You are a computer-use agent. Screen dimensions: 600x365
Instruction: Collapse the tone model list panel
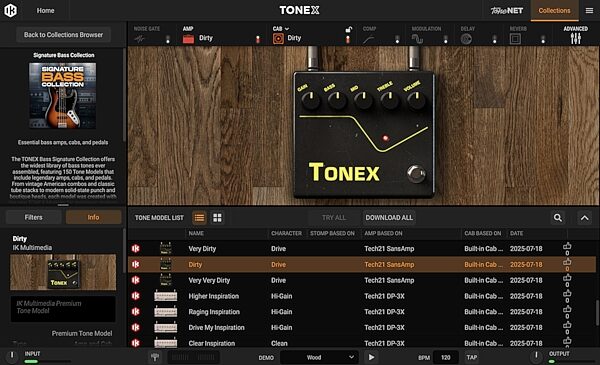point(585,218)
